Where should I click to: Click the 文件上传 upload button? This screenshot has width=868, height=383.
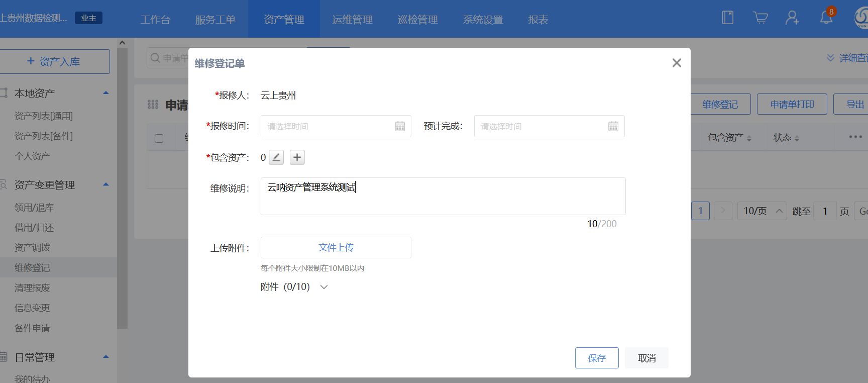336,247
